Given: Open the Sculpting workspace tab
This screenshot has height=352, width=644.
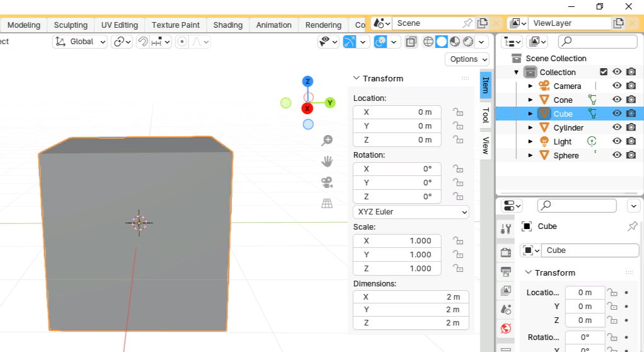Looking at the screenshot, I should point(71,25).
